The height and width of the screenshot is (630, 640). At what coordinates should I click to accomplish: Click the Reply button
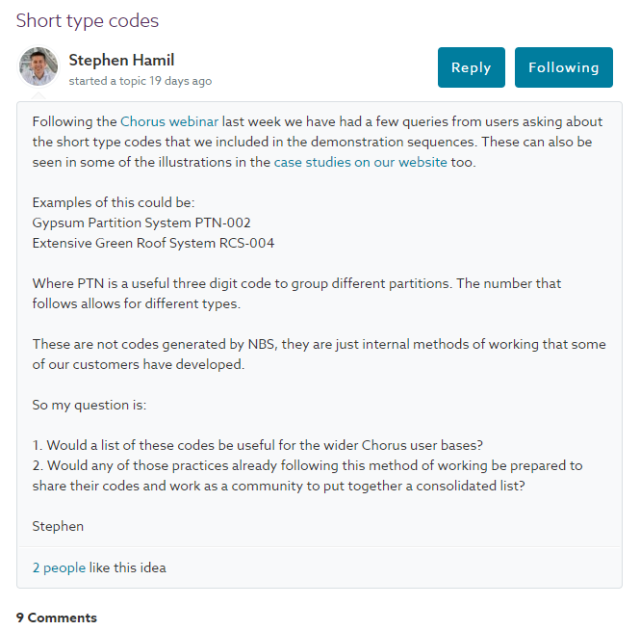tap(471, 67)
